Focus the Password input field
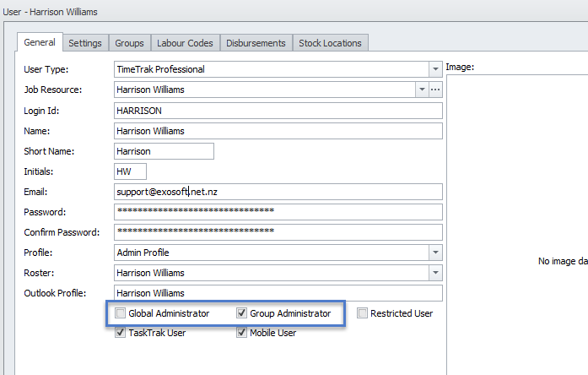The image size is (588, 375). tap(278, 212)
